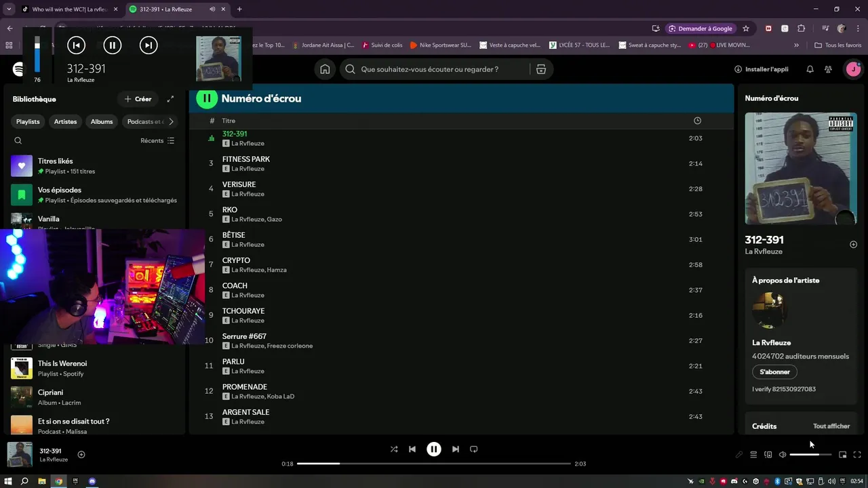The width and height of the screenshot is (868, 488).
Task: Toggle repeat mode
Action: (x=474, y=449)
